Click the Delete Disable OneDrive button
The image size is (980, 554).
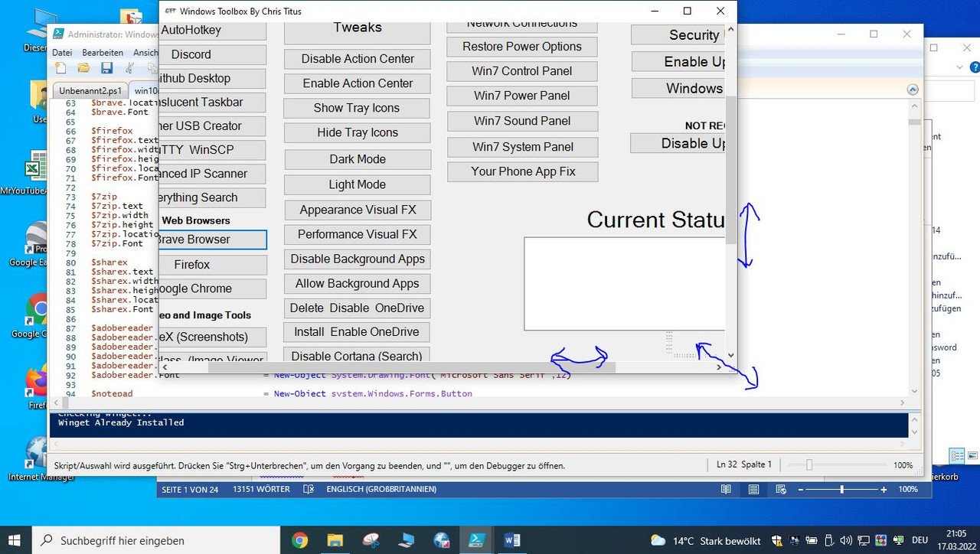point(357,308)
